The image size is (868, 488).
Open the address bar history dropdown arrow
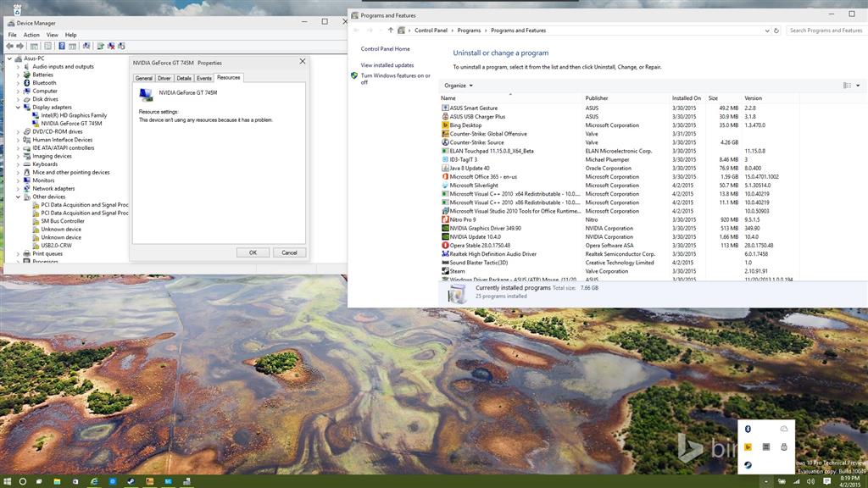[x=766, y=30]
